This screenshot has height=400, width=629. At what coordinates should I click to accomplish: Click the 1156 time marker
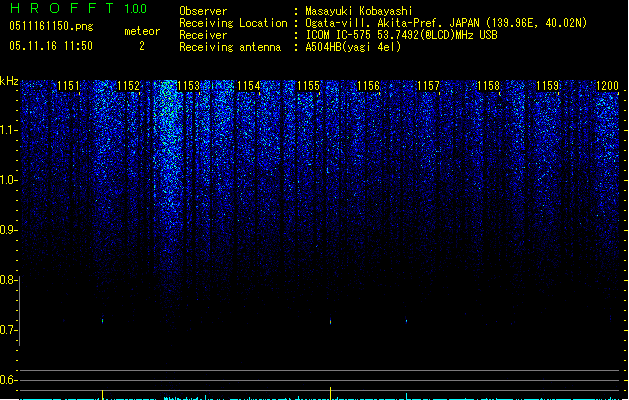368,86
